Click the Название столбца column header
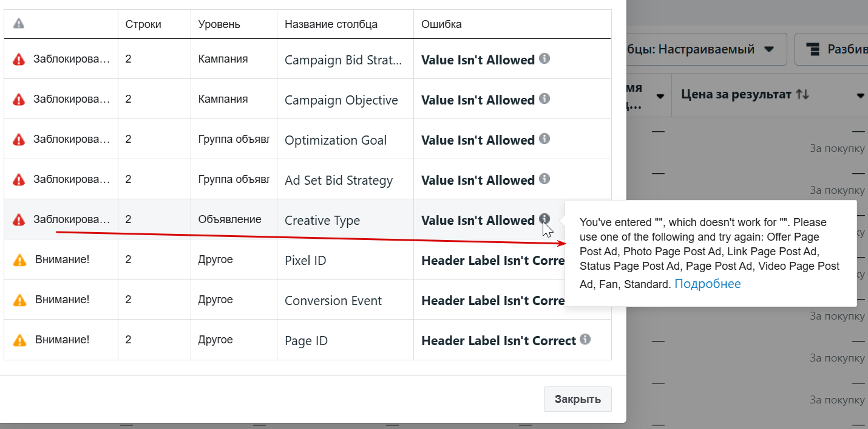Viewport: 868px width, 429px height. coord(331,24)
